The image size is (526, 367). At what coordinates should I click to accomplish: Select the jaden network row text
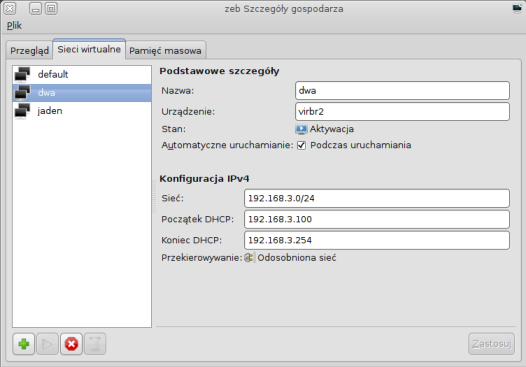(50, 111)
